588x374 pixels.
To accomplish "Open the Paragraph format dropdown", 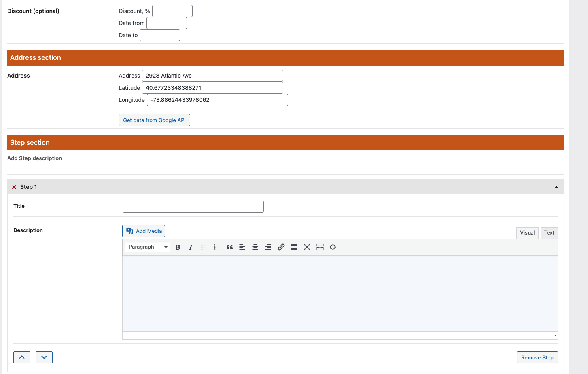I will (147, 247).
